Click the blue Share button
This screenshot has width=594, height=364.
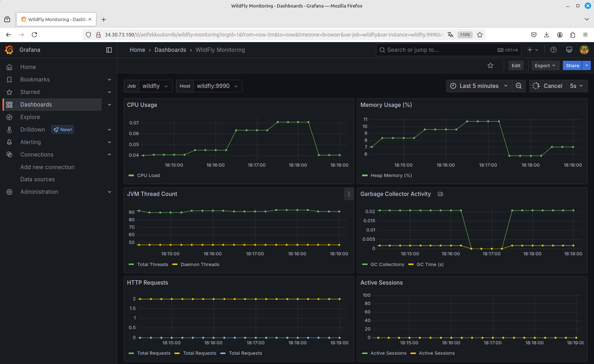pyautogui.click(x=572, y=66)
